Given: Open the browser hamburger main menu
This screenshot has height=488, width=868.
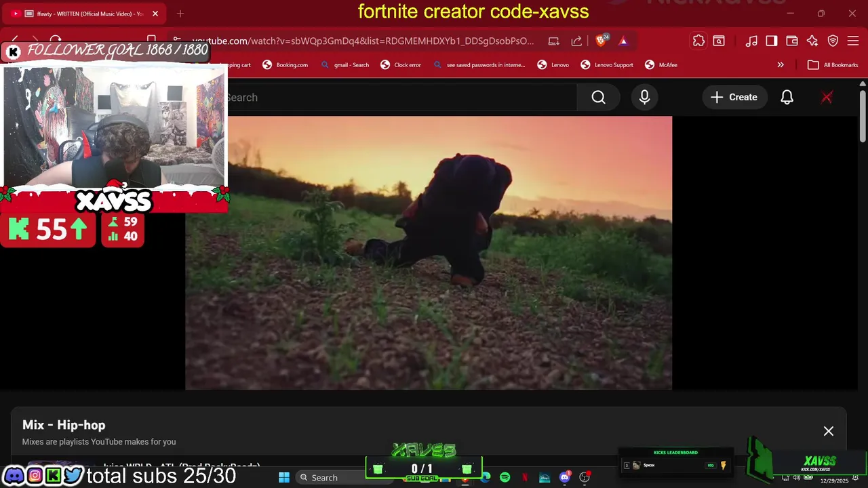Looking at the screenshot, I should click(853, 41).
